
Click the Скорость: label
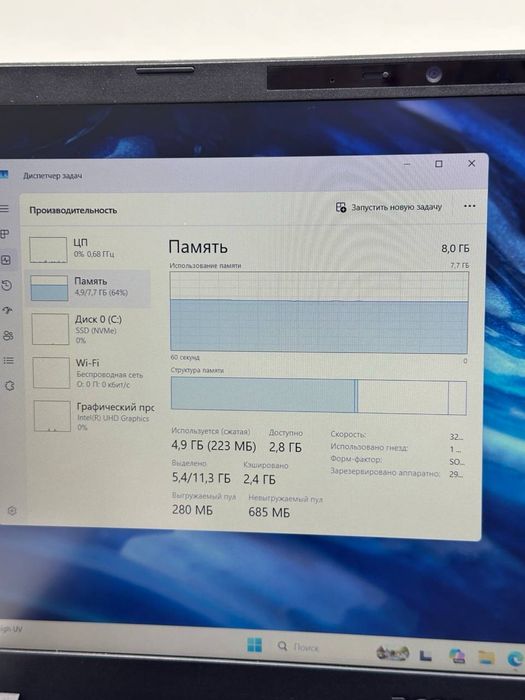(x=348, y=434)
